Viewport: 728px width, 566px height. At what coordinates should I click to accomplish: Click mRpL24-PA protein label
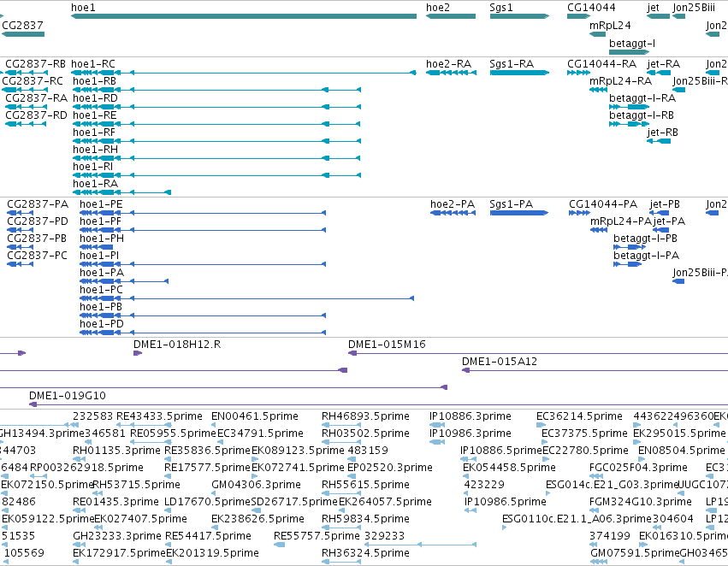click(621, 221)
